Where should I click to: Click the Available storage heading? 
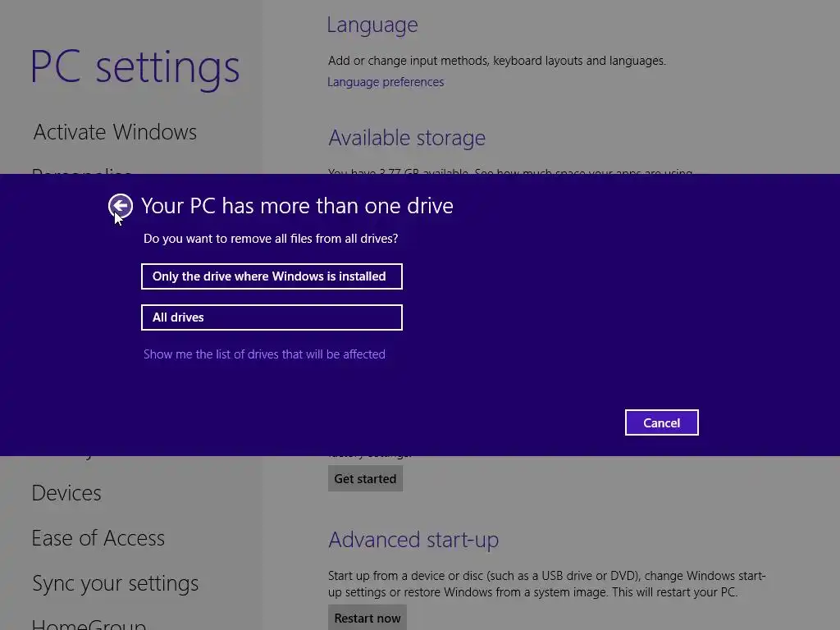407,138
